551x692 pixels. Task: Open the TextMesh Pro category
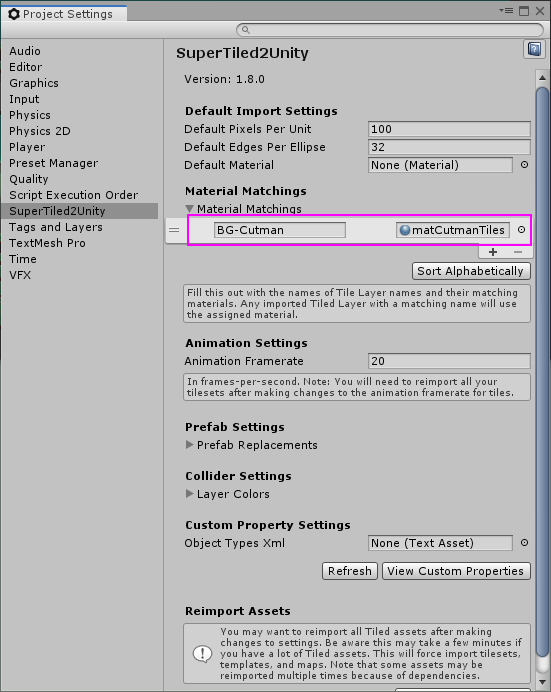pyautogui.click(x=47, y=243)
